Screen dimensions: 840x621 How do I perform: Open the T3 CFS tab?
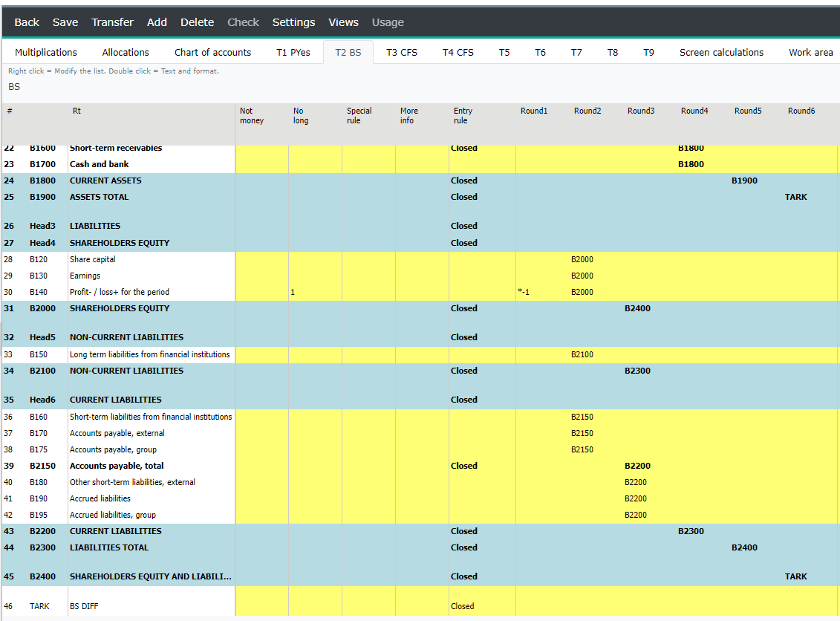pyautogui.click(x=402, y=52)
